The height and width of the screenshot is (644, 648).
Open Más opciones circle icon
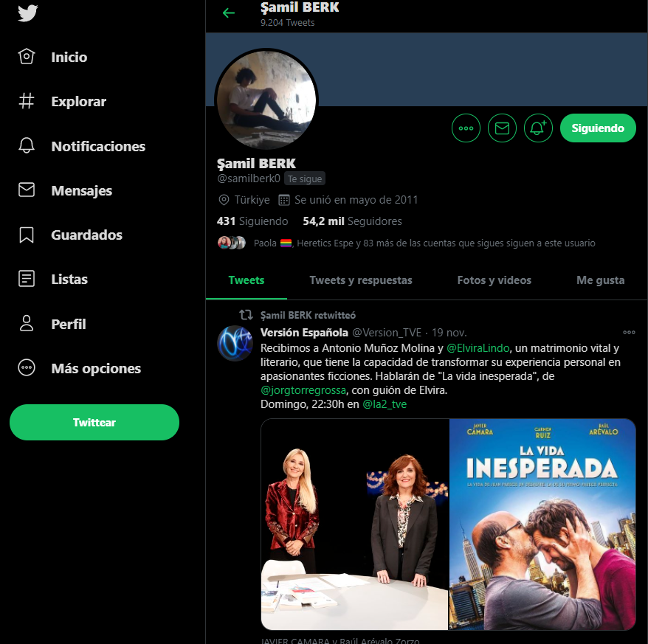click(x=27, y=367)
